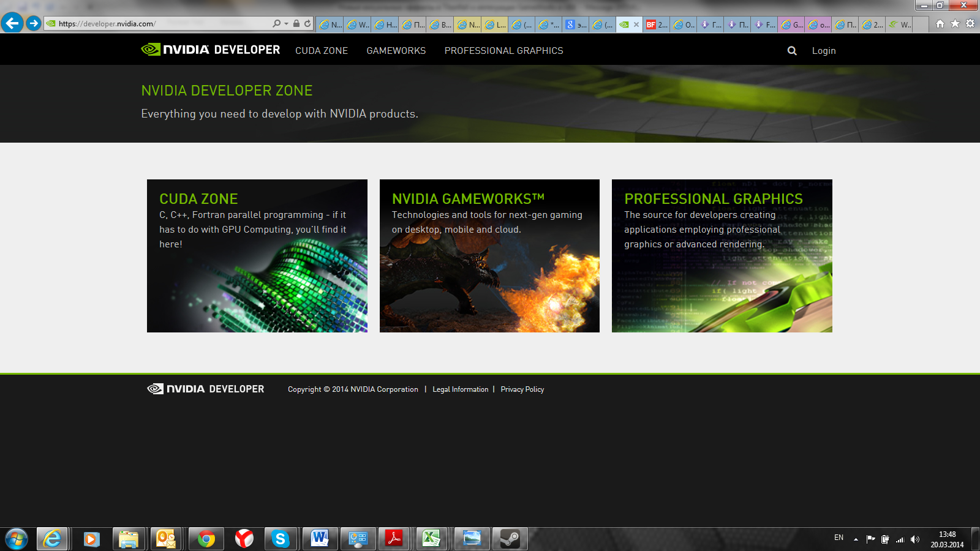
Task: Switch the EN input language indicator
Action: [x=839, y=538]
